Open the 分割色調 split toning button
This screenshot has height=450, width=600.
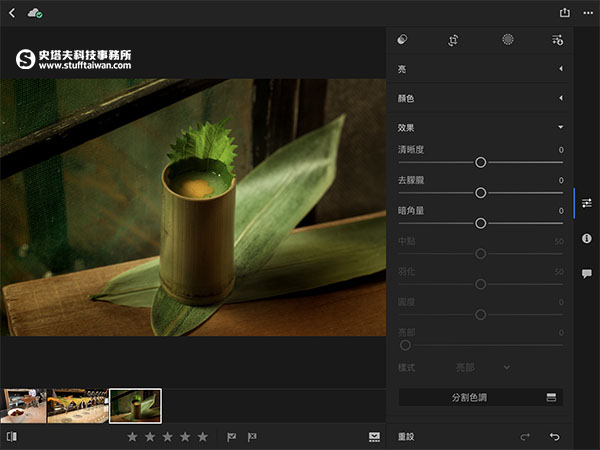click(x=481, y=398)
